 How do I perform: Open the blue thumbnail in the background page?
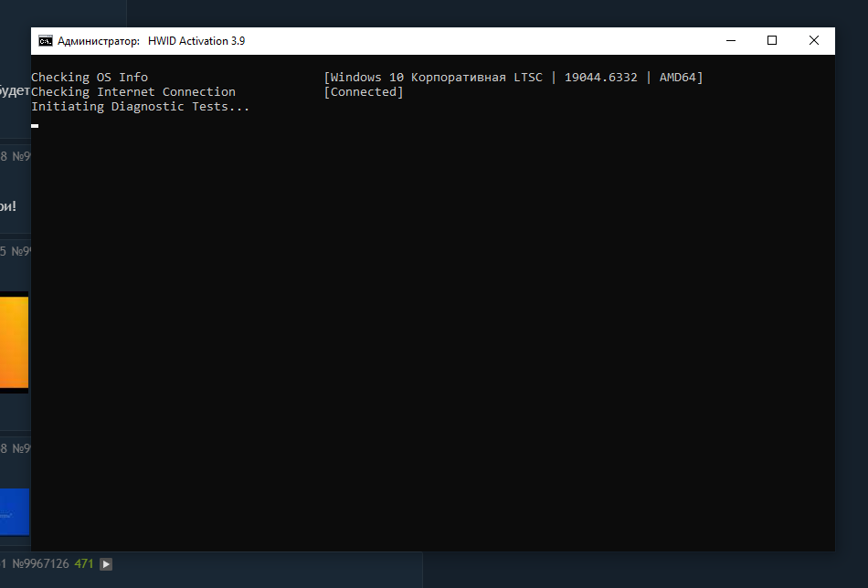point(15,511)
